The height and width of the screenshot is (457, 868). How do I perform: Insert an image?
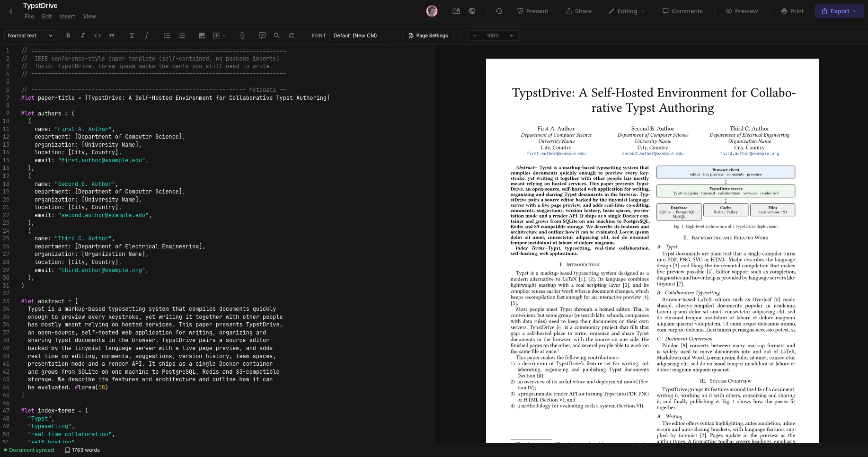[x=202, y=35]
